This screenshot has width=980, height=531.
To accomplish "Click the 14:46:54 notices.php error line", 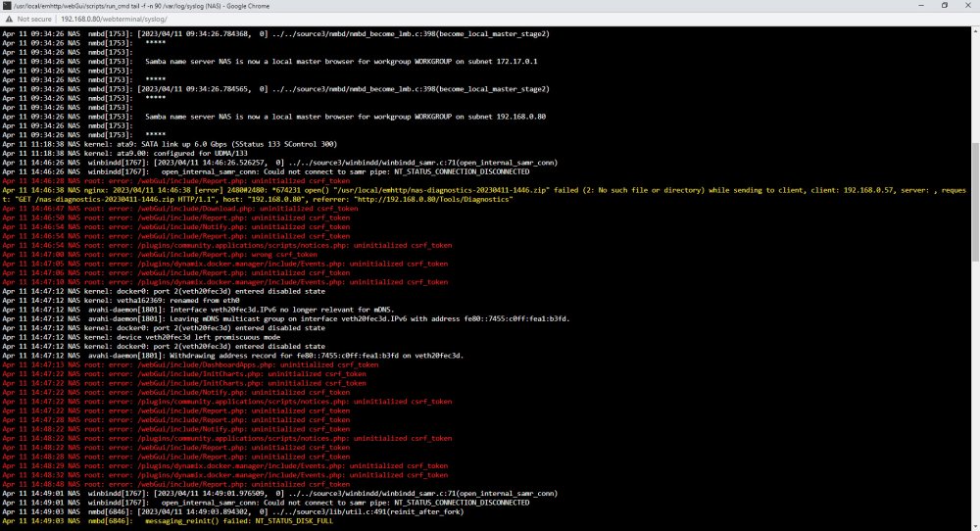I will click(x=227, y=245).
